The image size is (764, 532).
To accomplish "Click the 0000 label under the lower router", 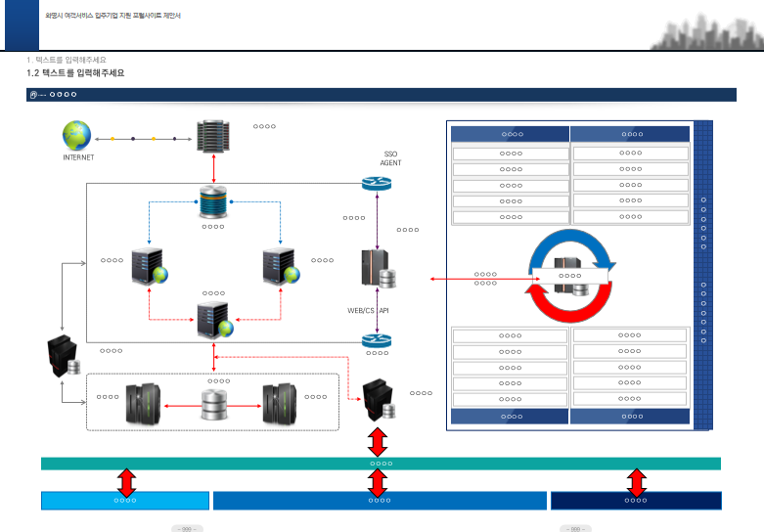I will click(378, 353).
